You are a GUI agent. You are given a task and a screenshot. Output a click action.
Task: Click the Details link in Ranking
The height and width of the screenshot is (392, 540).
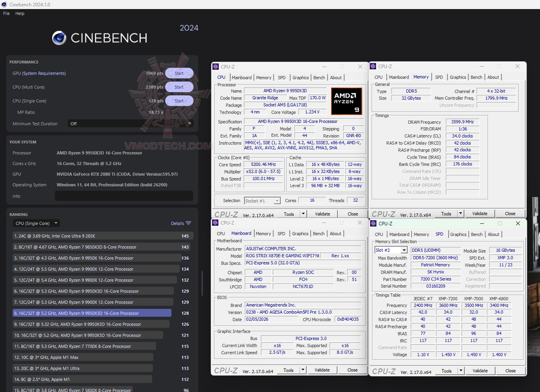[x=177, y=223]
